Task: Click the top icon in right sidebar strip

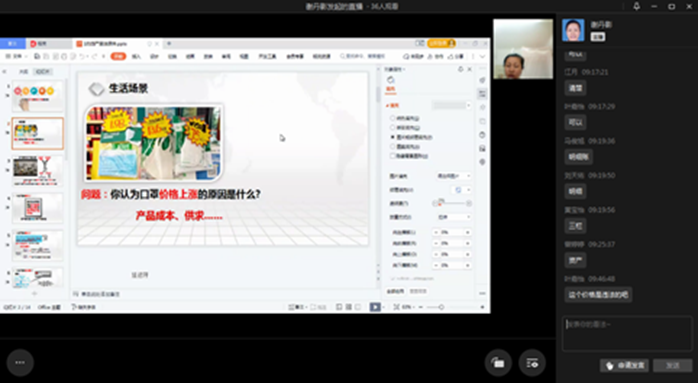Action: [483, 80]
